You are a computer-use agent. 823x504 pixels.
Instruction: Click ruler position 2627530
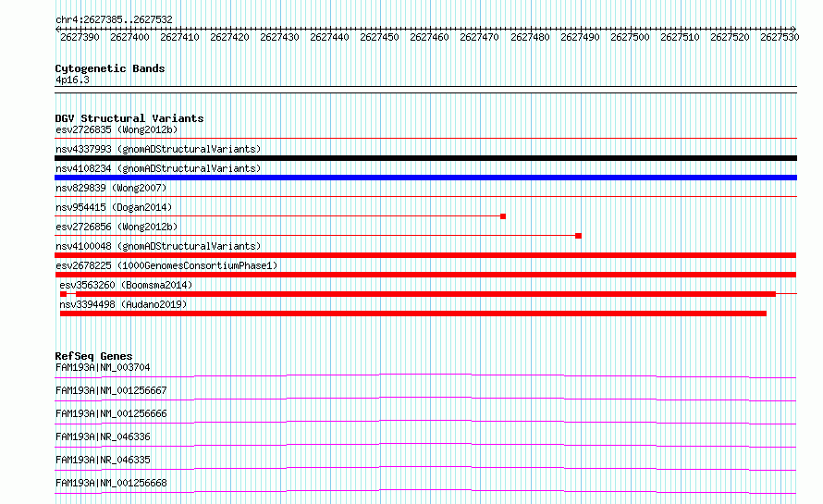tap(780, 37)
